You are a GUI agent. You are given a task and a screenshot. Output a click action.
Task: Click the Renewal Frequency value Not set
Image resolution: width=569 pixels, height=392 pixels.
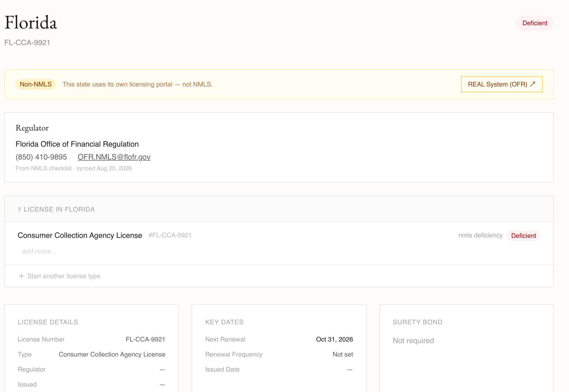[343, 354]
